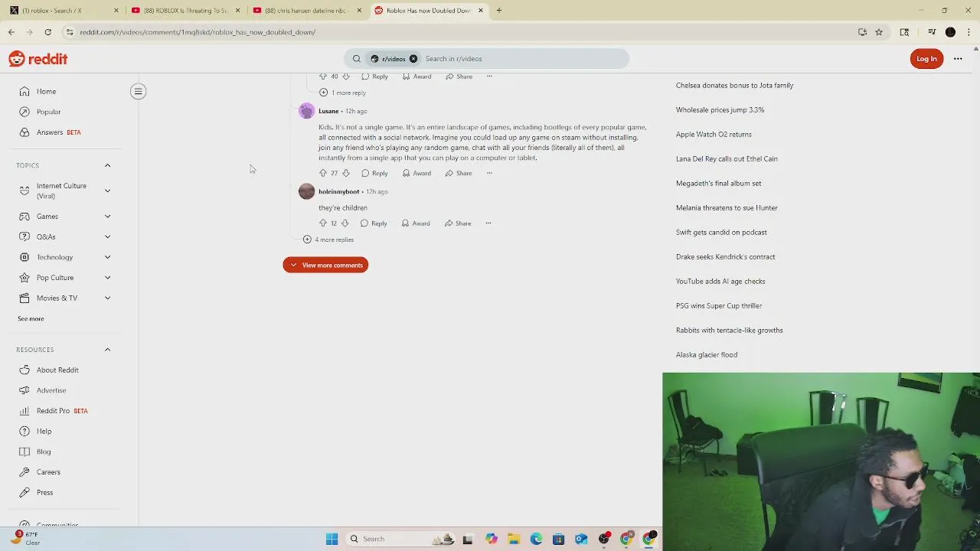Upvote Lusane's comment with 27 points
This screenshot has width=980, height=551.
tap(323, 173)
